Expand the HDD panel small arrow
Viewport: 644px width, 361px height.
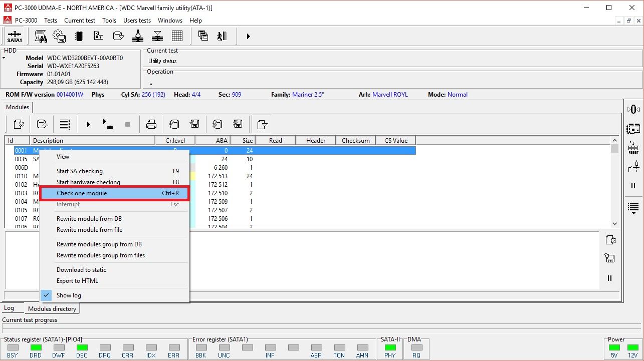(4, 58)
